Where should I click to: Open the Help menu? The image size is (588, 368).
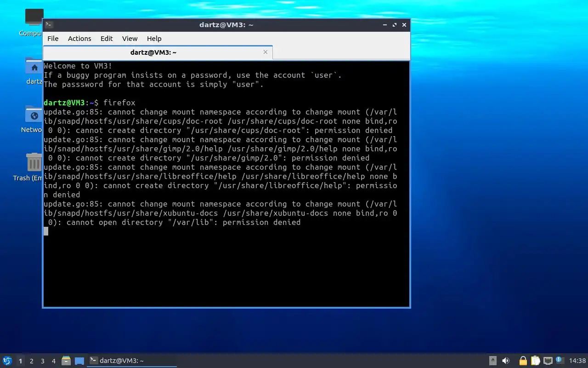click(x=154, y=39)
